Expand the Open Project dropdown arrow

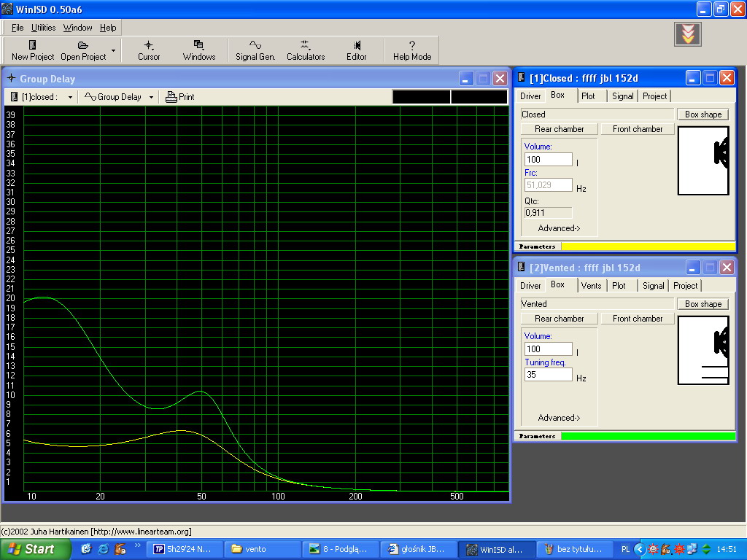point(113,51)
